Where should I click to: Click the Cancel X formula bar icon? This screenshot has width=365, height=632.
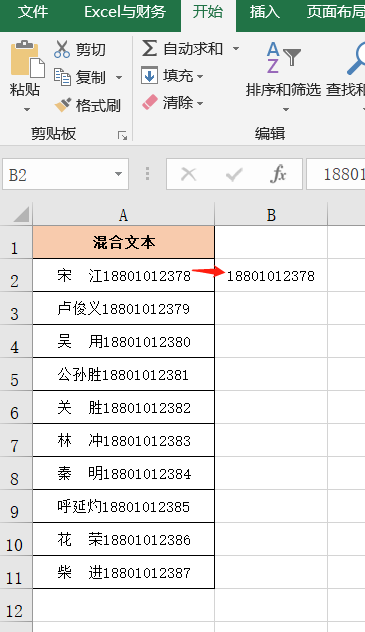188,175
